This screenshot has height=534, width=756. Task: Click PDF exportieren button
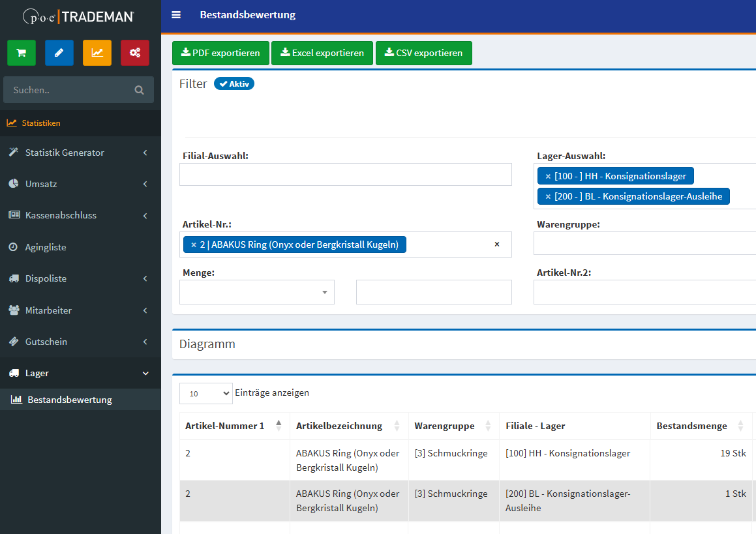[x=220, y=53]
